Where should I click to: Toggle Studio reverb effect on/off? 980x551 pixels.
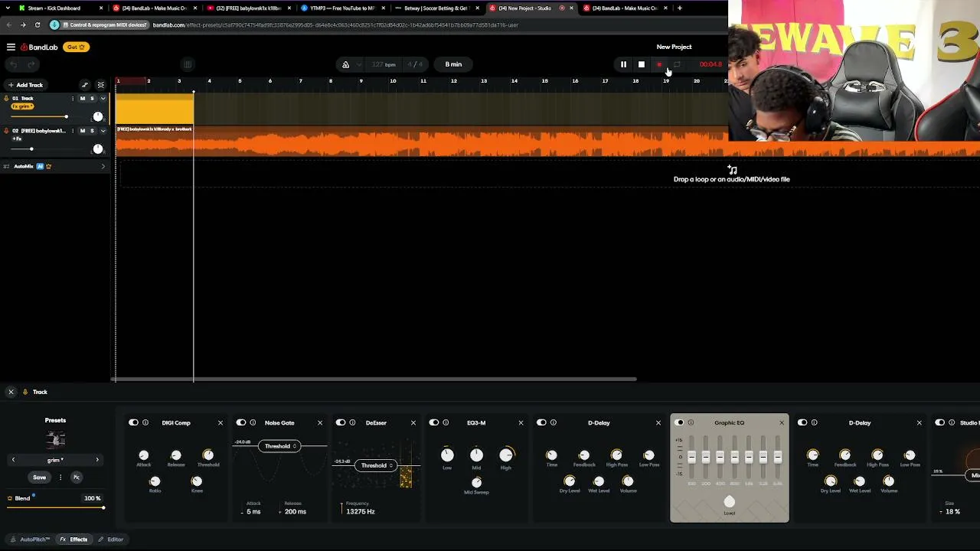939,422
